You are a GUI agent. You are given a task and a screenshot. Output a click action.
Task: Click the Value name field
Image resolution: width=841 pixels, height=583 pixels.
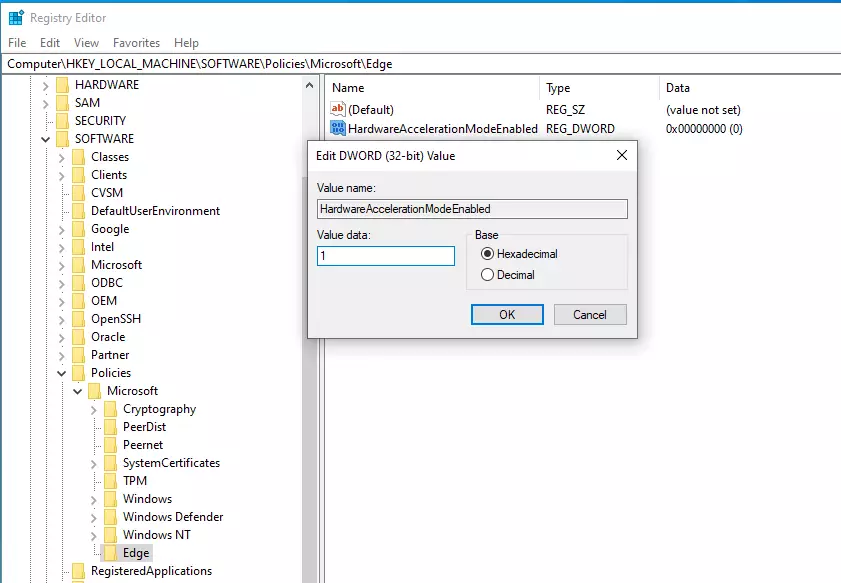click(x=472, y=209)
